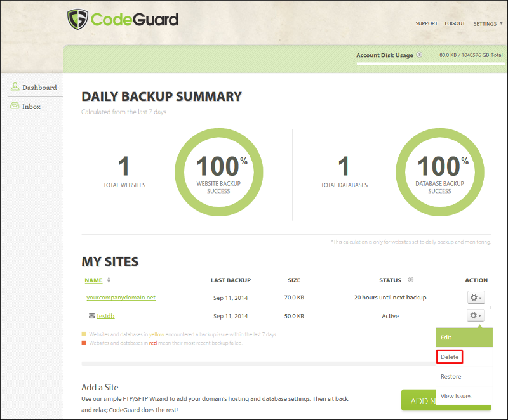The height and width of the screenshot is (420, 508).
Task: Select Restore from the action menu
Action: click(451, 377)
